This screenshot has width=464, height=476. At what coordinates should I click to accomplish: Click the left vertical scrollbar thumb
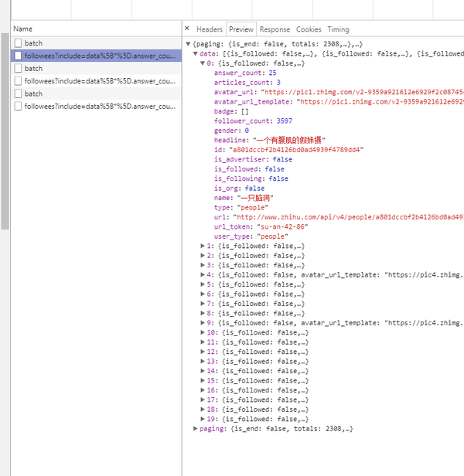(x=5, y=131)
